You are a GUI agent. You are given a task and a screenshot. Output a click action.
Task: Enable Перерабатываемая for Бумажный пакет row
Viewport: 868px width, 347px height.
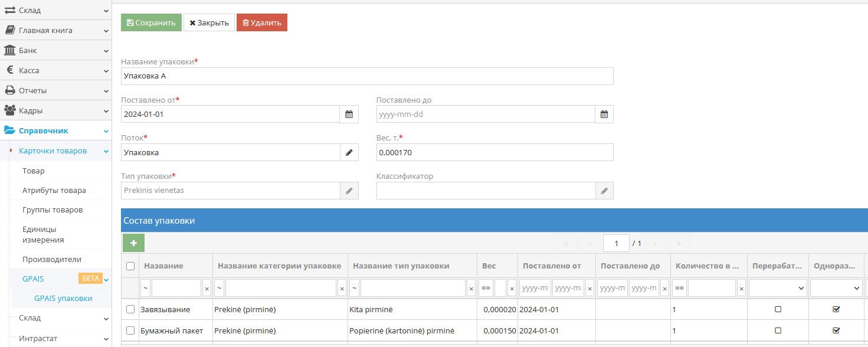click(777, 330)
